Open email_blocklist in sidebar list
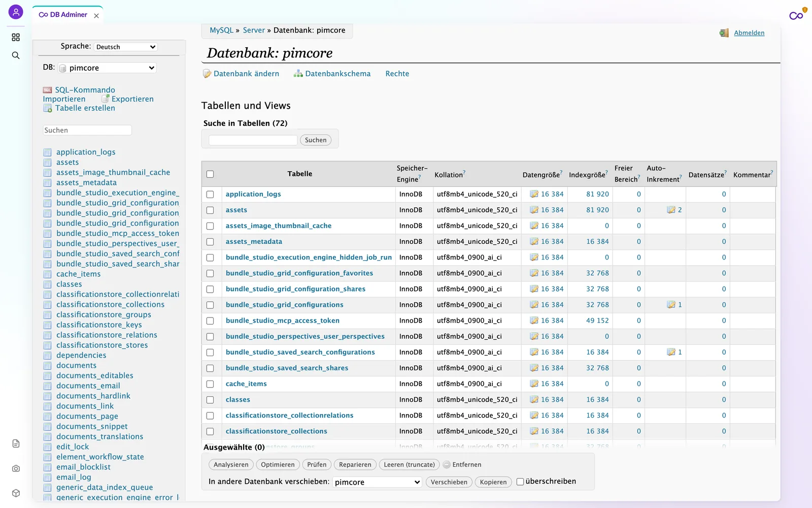Image resolution: width=812 pixels, height=508 pixels. coord(83,467)
